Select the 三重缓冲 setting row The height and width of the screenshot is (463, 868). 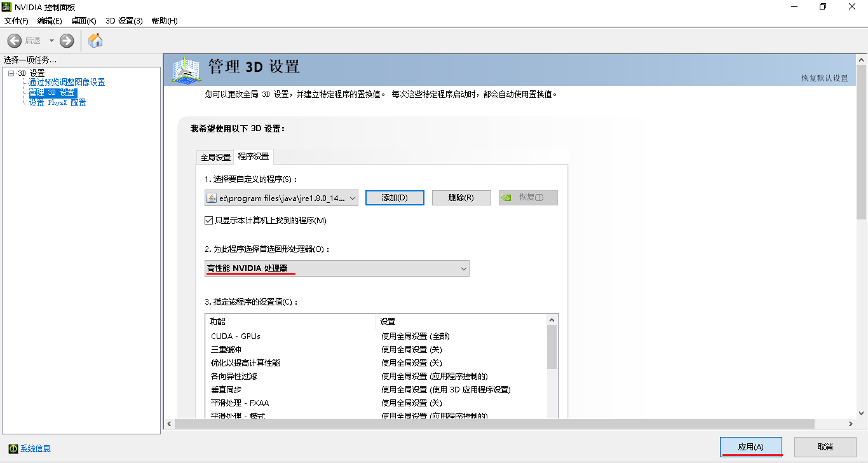376,349
